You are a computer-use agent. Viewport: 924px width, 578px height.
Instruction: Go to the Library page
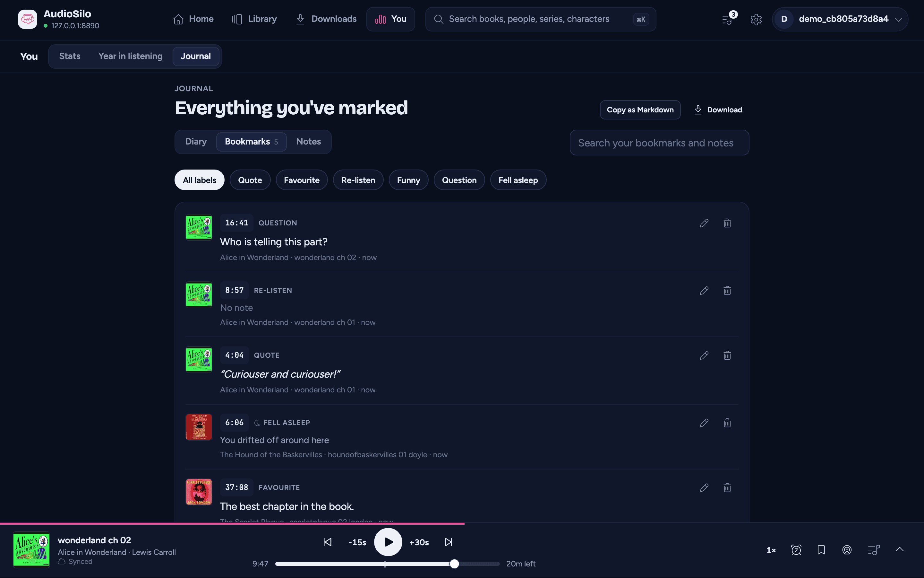pos(254,19)
